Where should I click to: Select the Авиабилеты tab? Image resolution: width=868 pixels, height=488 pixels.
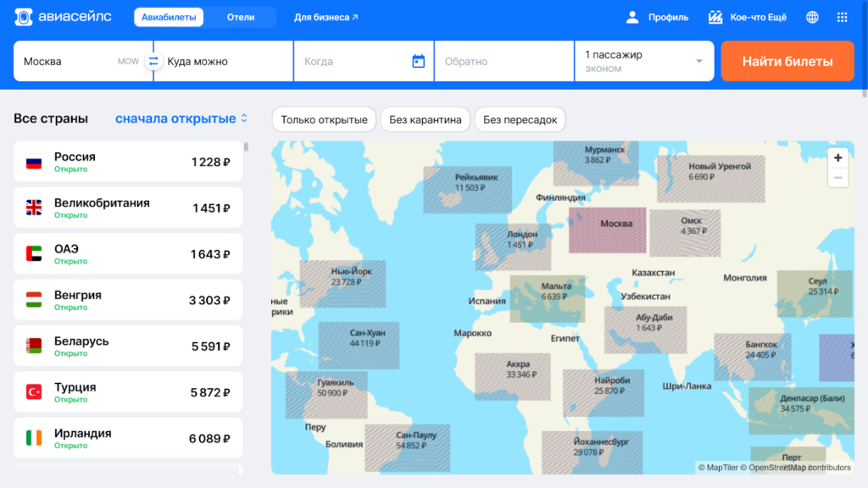pos(169,17)
